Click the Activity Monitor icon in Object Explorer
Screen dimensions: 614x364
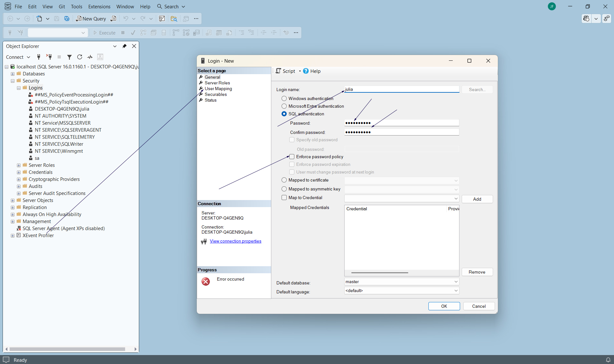[x=90, y=57]
